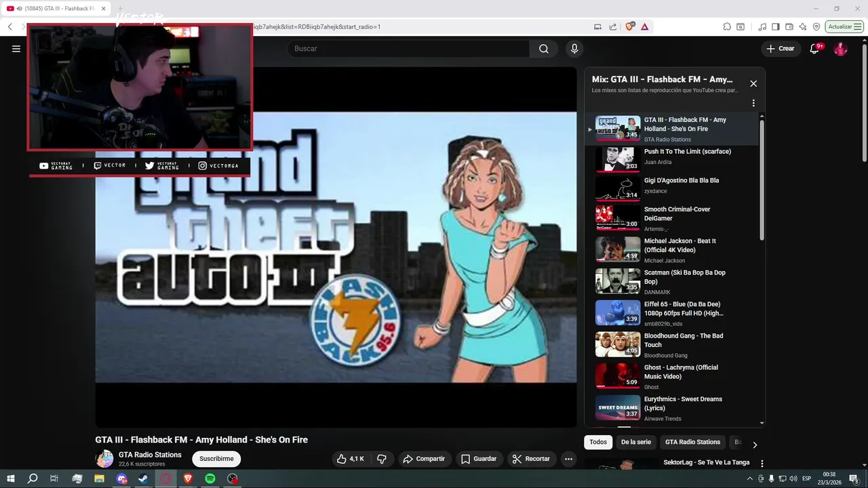The image size is (868, 488).
Task: Click the Brave Shields lion icon
Action: (630, 26)
